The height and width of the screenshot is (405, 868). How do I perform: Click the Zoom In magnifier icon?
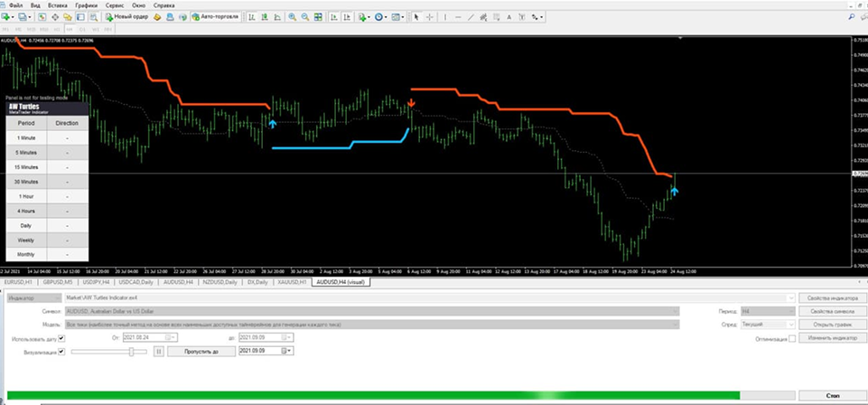(x=291, y=17)
